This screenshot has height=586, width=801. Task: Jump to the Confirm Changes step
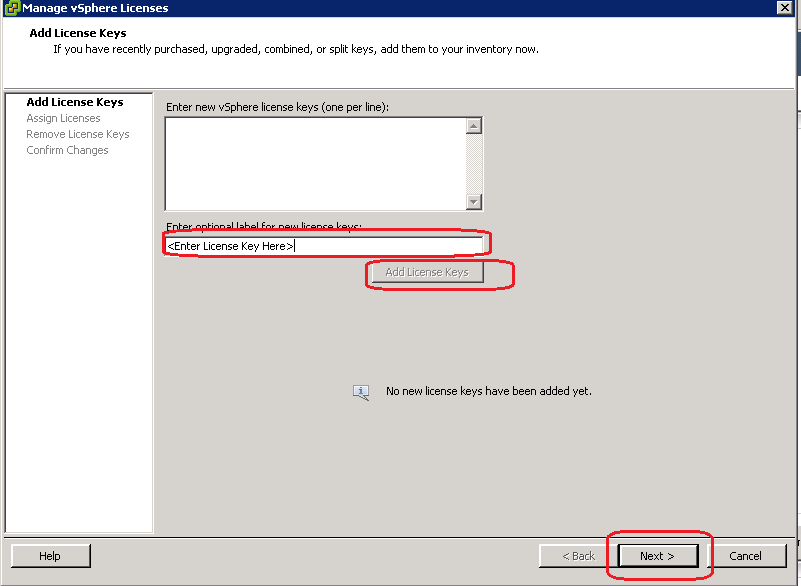click(x=67, y=150)
